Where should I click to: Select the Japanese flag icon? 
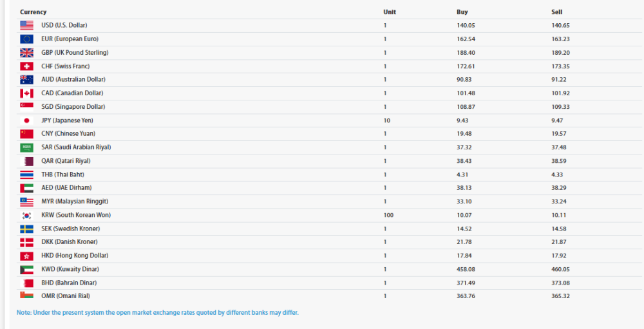pyautogui.click(x=26, y=120)
